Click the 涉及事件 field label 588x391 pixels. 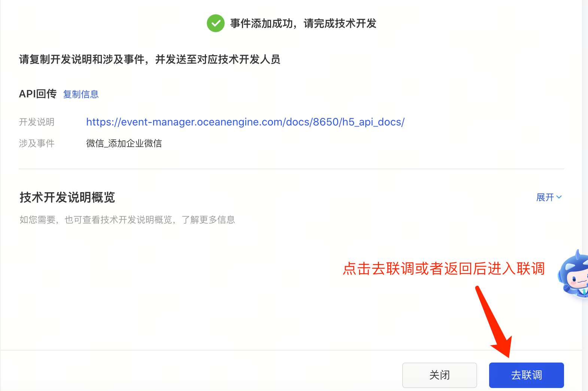pos(37,143)
